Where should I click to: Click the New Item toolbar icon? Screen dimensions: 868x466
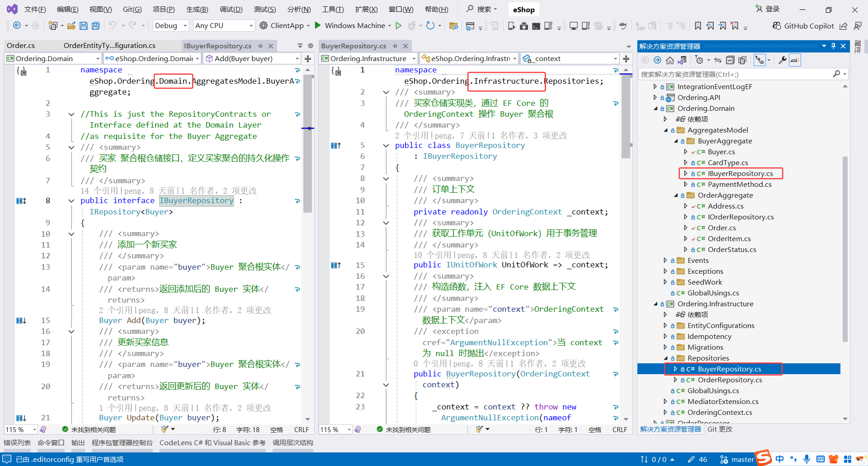pyautogui.click(x=53, y=26)
